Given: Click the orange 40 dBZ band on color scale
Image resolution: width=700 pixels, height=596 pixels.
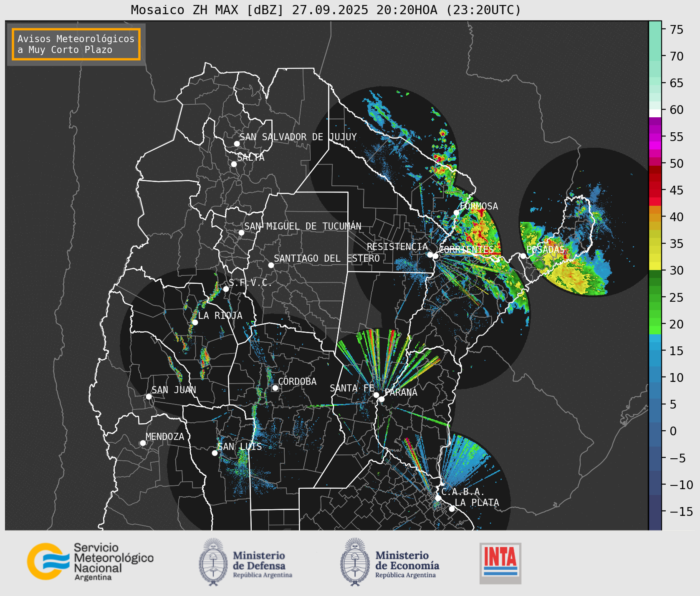Looking at the screenshot, I should point(655,217).
